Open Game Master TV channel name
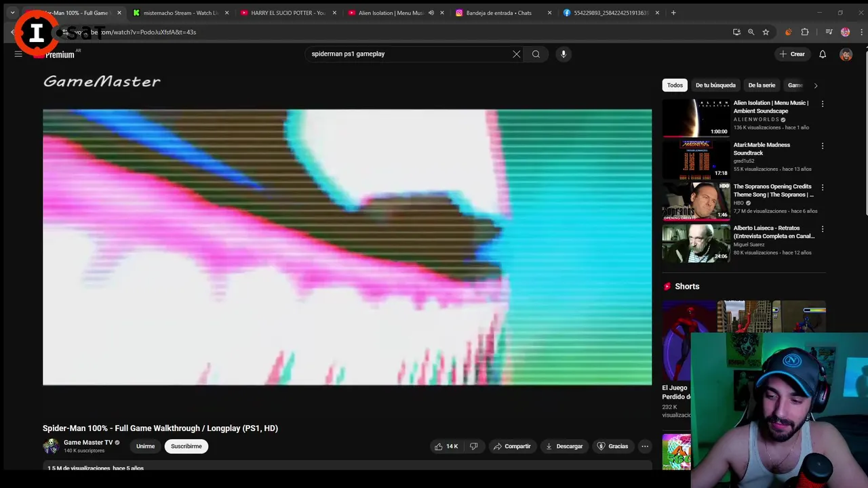This screenshot has height=488, width=868. [x=88, y=443]
